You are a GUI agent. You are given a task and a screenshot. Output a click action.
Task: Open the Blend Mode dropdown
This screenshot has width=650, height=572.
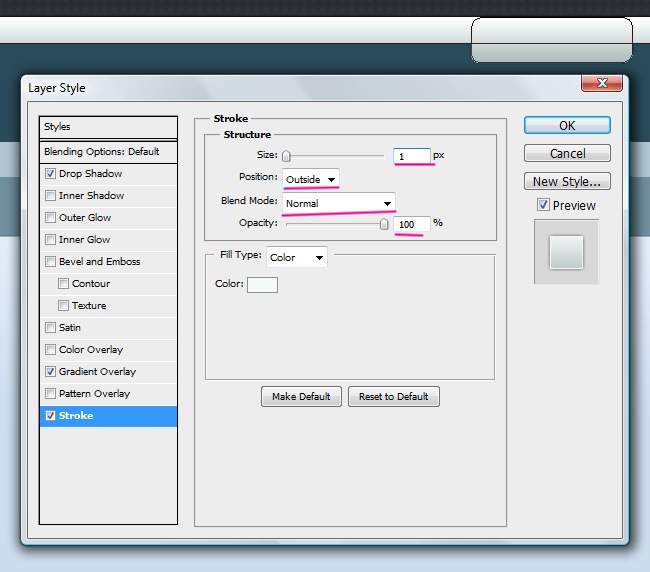point(337,203)
